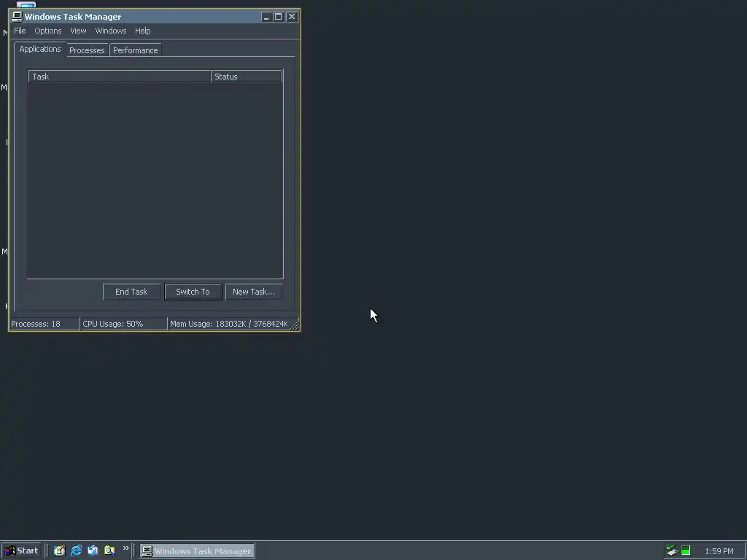Launch Internet Explorer from Quick Launch

[x=76, y=551]
